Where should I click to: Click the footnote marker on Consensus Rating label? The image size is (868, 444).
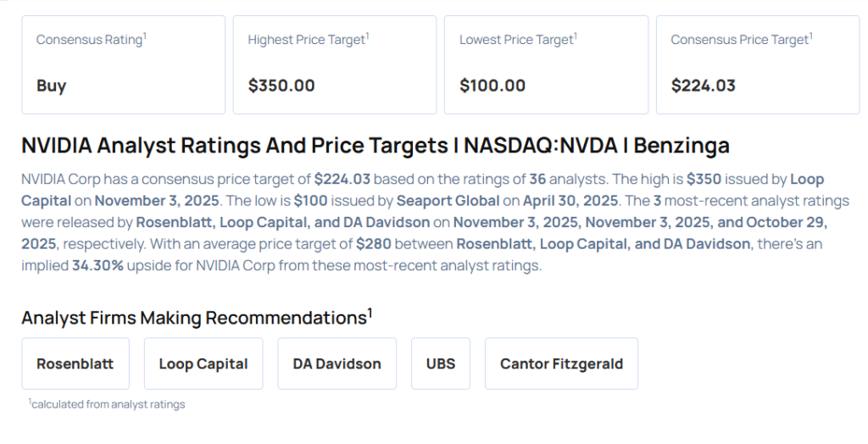[x=145, y=36]
